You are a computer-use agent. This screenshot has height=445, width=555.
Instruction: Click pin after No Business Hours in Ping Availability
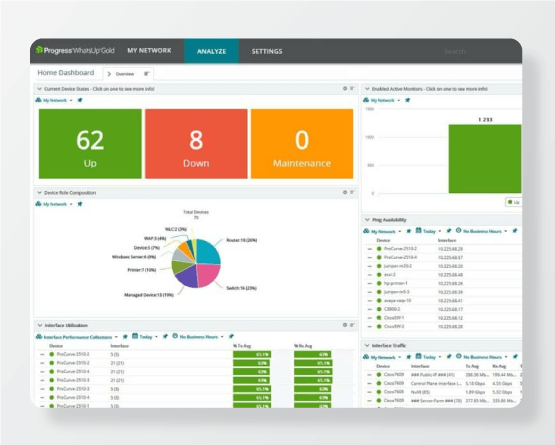515,231
